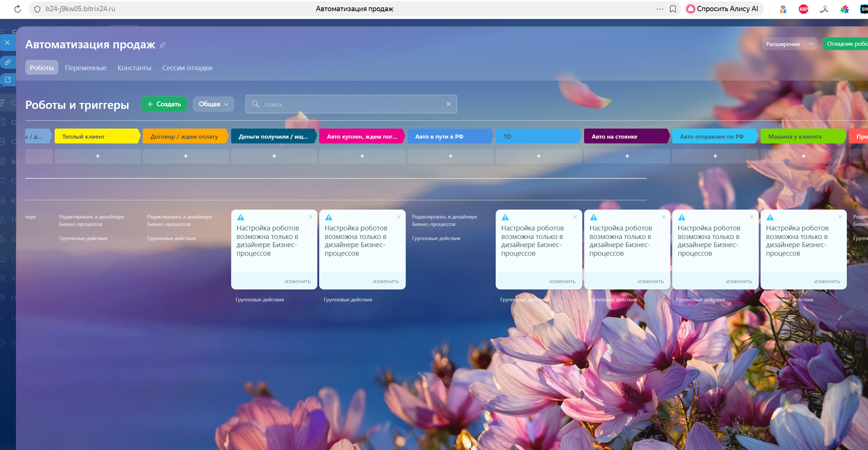Click the ABP adblock extension icon
The height and width of the screenshot is (450, 868).
(803, 9)
